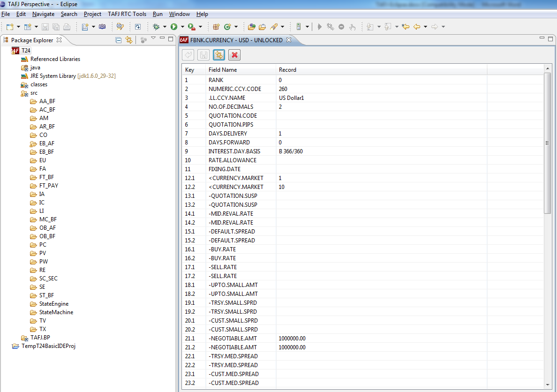Viewport: 557px width, 392px height.
Task: Click Collapse All in Package Explorer
Action: [119, 40]
